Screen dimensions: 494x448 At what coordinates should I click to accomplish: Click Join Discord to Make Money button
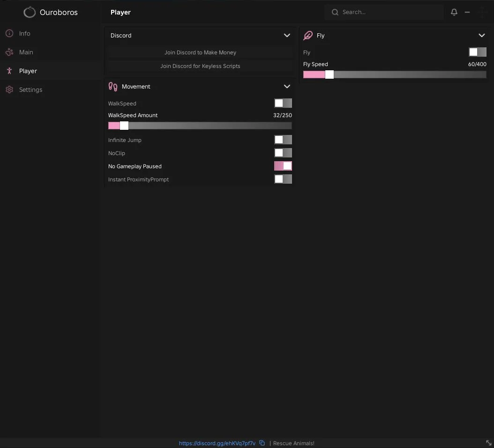[200, 52]
